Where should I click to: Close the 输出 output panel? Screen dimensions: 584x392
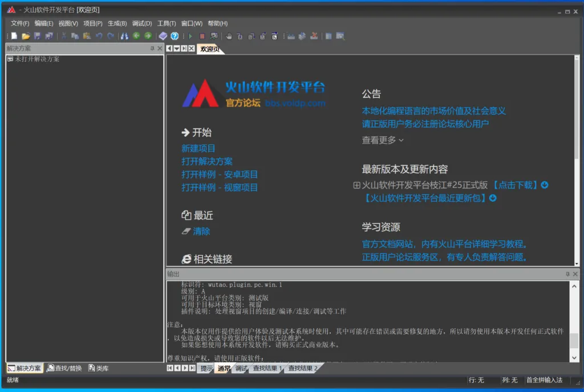575,274
